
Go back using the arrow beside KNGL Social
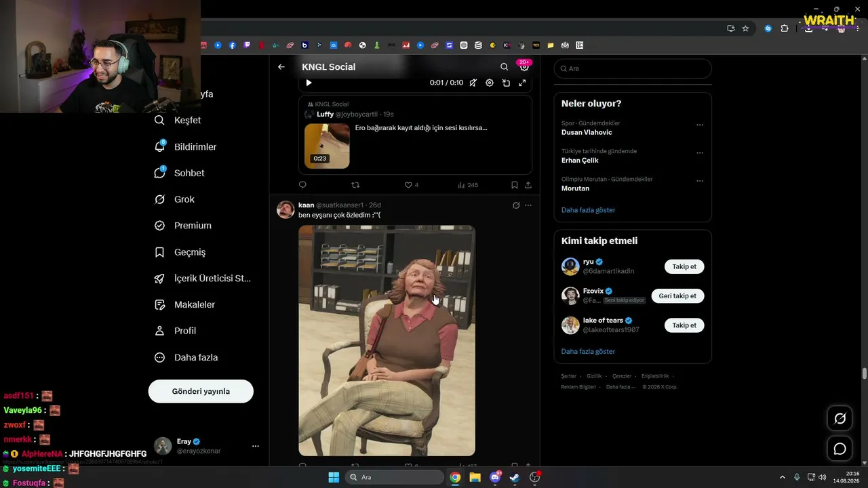click(x=281, y=67)
